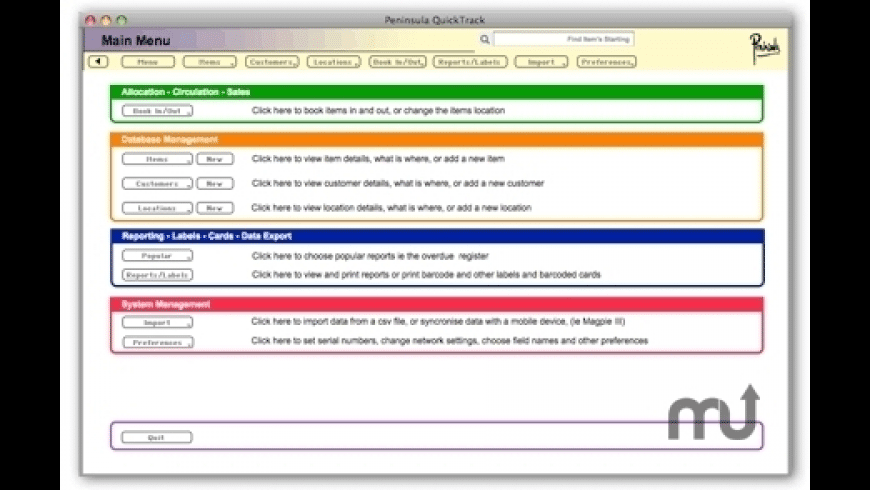Open Locations from the top toolbar
Viewport: 870px width, 490px height.
point(334,62)
